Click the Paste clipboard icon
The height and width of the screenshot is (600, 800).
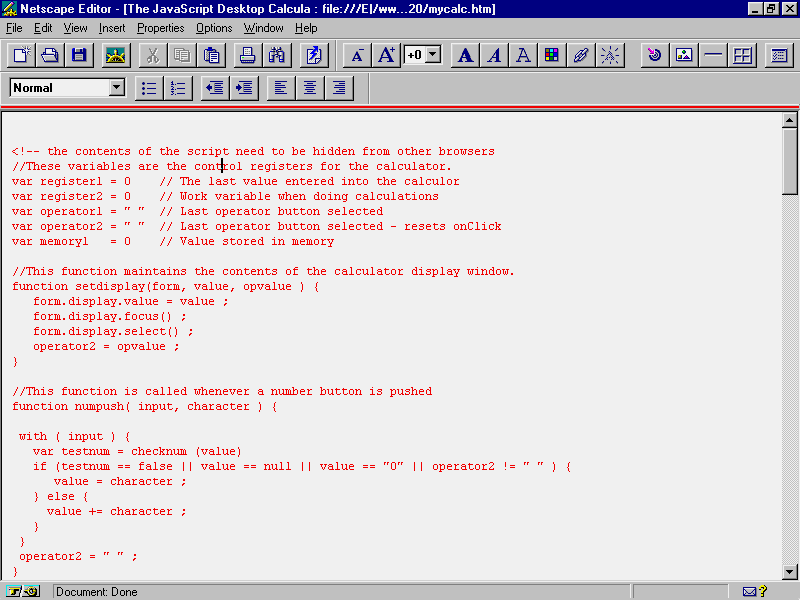click(211, 55)
